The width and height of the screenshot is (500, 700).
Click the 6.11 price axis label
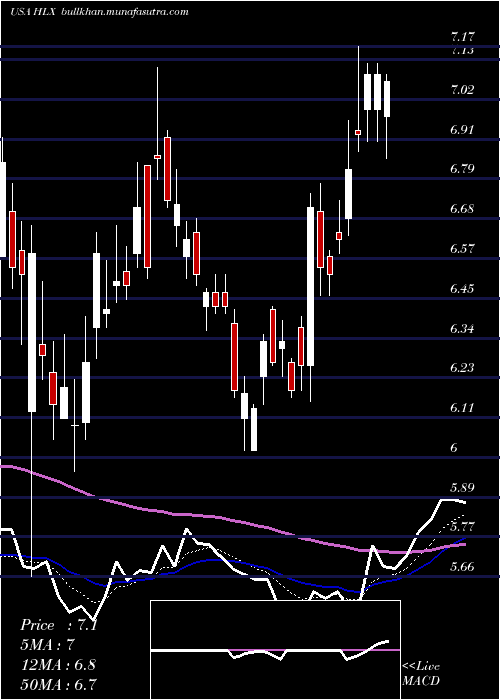[x=463, y=408]
